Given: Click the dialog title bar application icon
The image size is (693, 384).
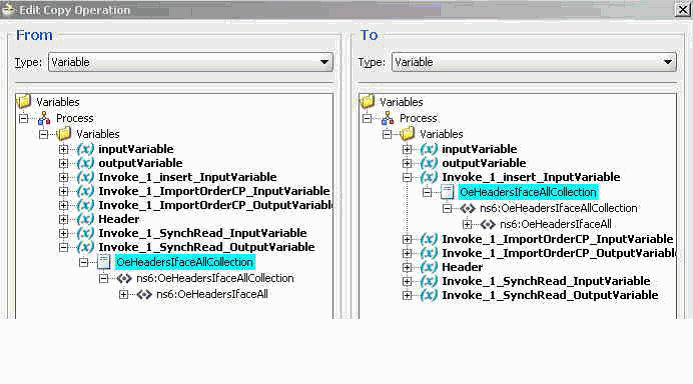Looking at the screenshot, I should click(x=8, y=9).
